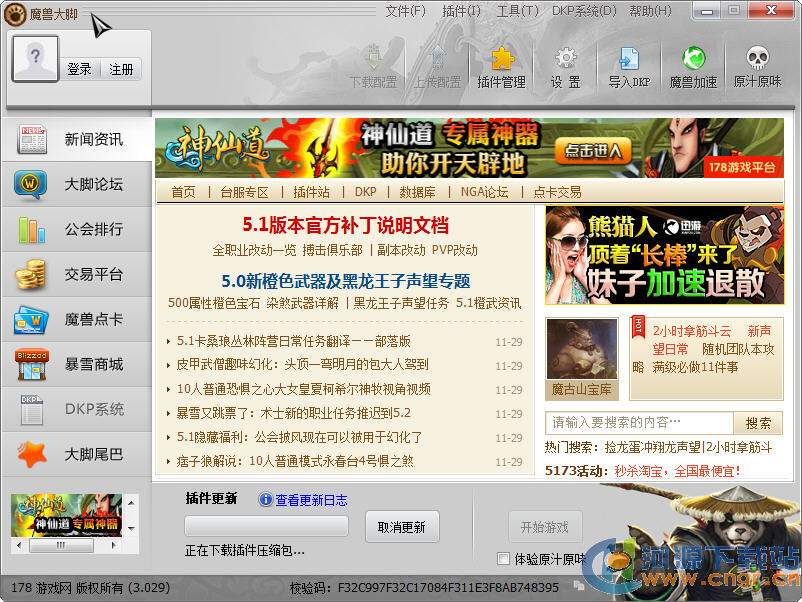This screenshot has width=802, height=602.
Task: Click the HOT ribbon tag icon
Action: click(638, 327)
